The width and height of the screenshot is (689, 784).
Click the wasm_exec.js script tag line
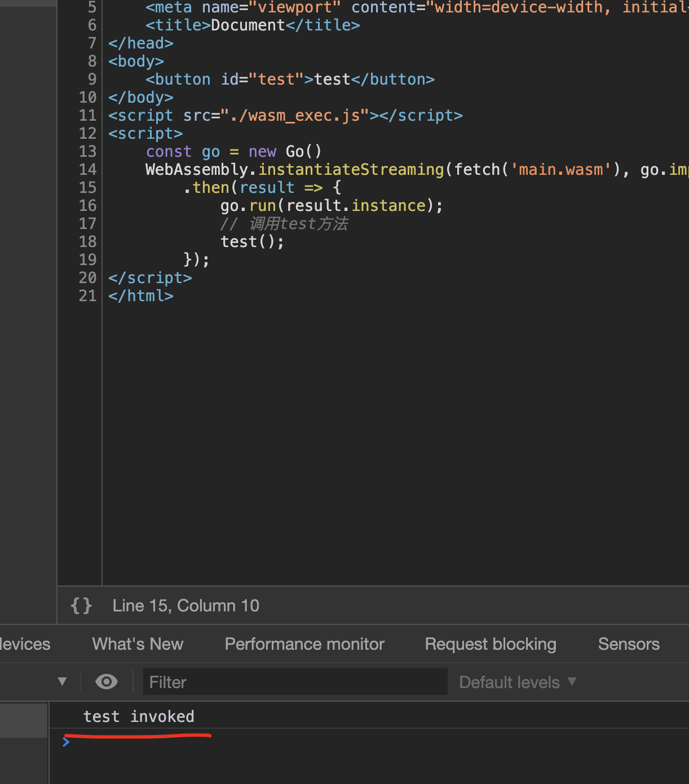285,115
